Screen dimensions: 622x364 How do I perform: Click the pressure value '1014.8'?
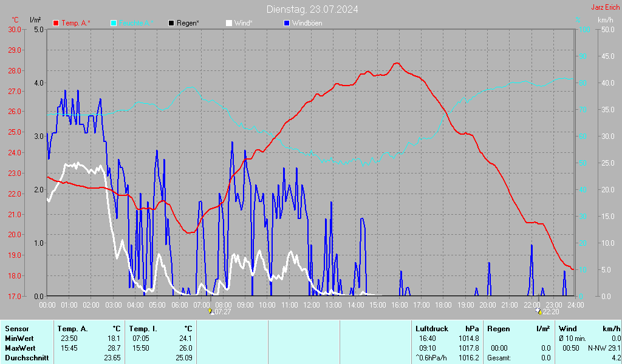pos(469,339)
